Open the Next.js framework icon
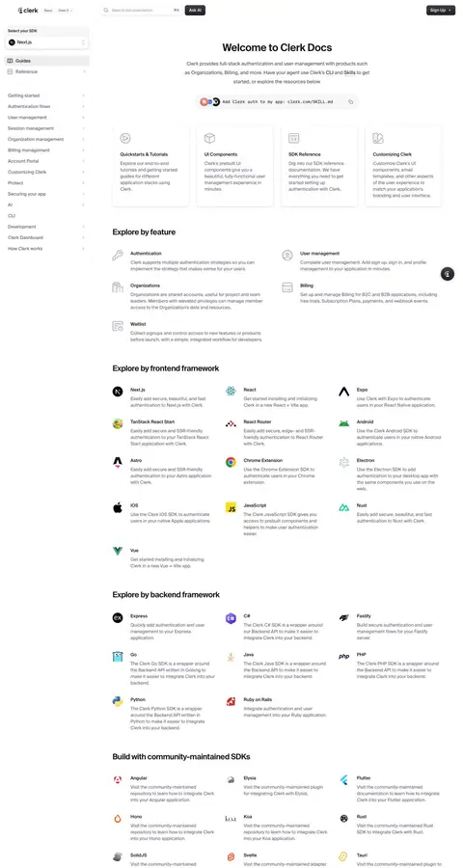Viewport: 463px width, 868px height. [118, 392]
